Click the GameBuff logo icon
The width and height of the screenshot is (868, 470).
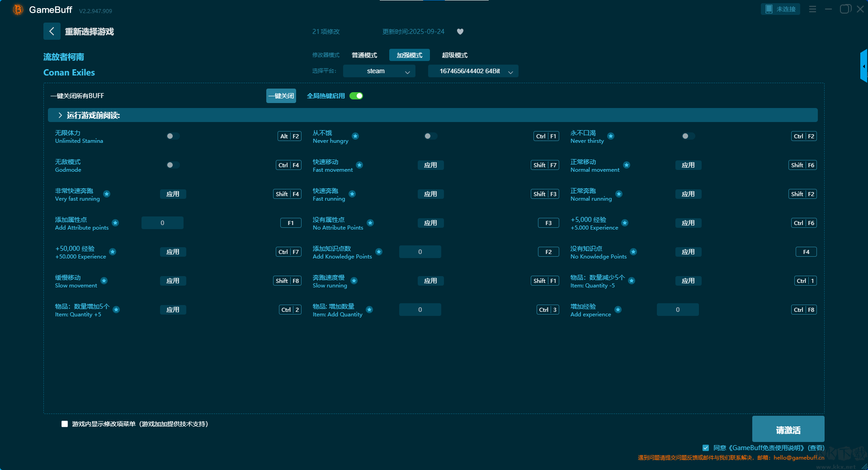pos(18,9)
